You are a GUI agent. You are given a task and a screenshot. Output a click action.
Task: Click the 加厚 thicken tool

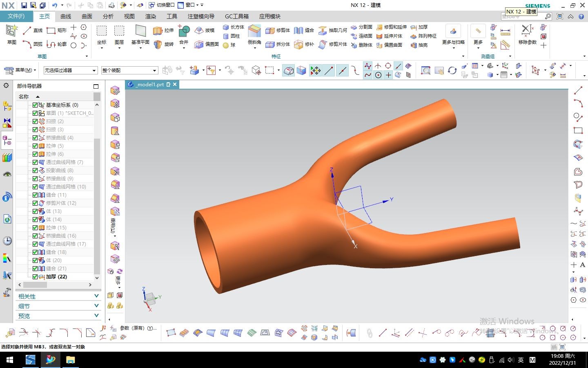click(419, 27)
